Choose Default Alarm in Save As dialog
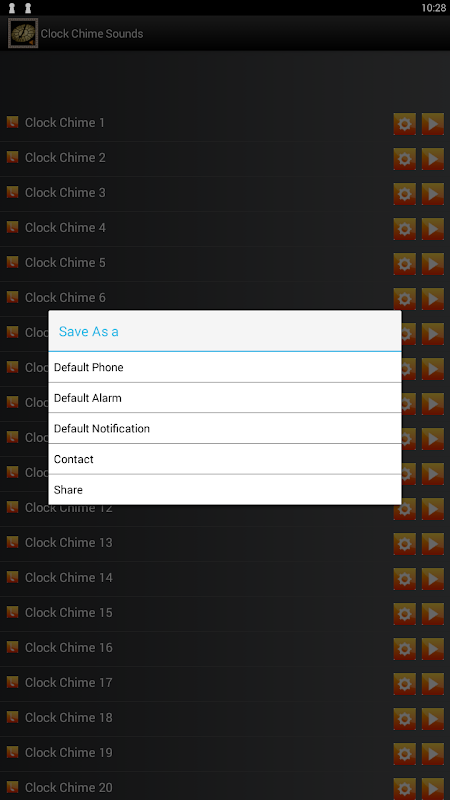 pyautogui.click(x=224, y=398)
